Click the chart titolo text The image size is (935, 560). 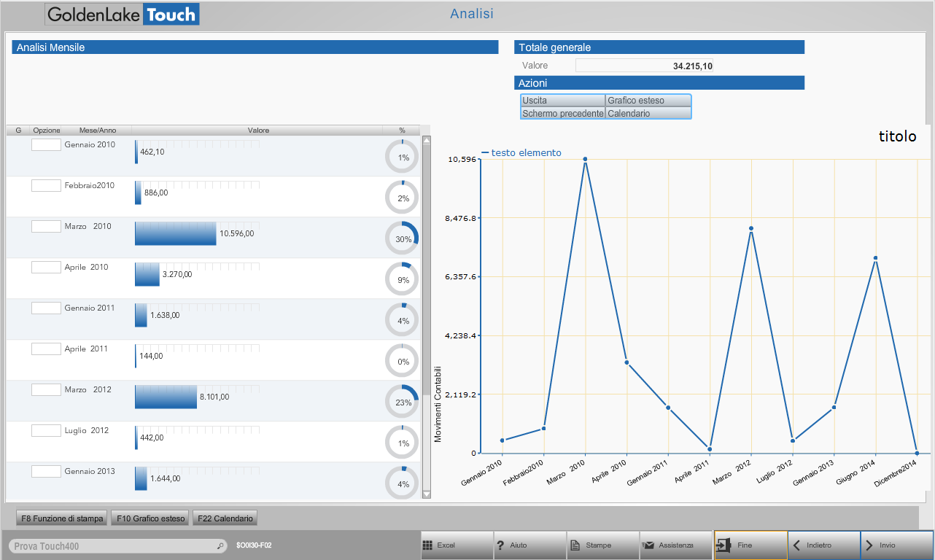pyautogui.click(x=897, y=136)
